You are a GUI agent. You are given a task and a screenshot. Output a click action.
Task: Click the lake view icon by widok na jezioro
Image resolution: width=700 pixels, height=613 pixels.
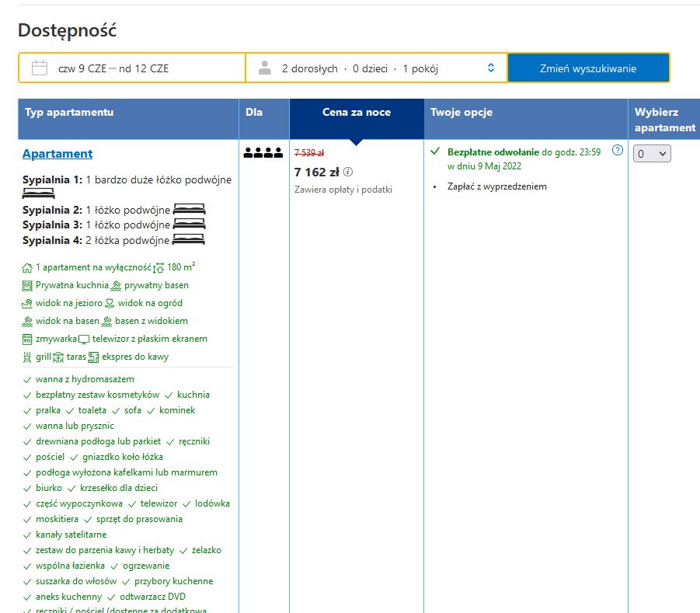[x=27, y=304]
